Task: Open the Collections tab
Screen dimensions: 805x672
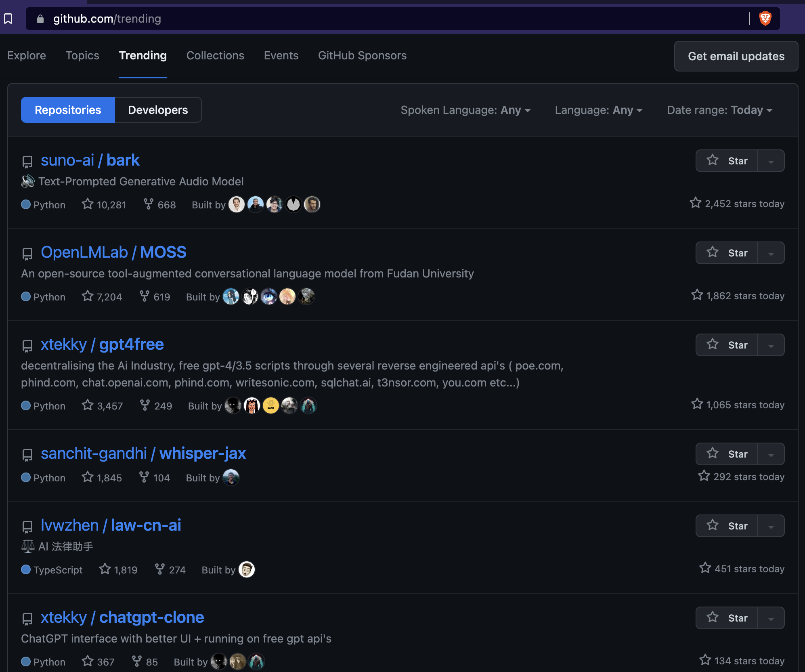Action: [x=215, y=55]
